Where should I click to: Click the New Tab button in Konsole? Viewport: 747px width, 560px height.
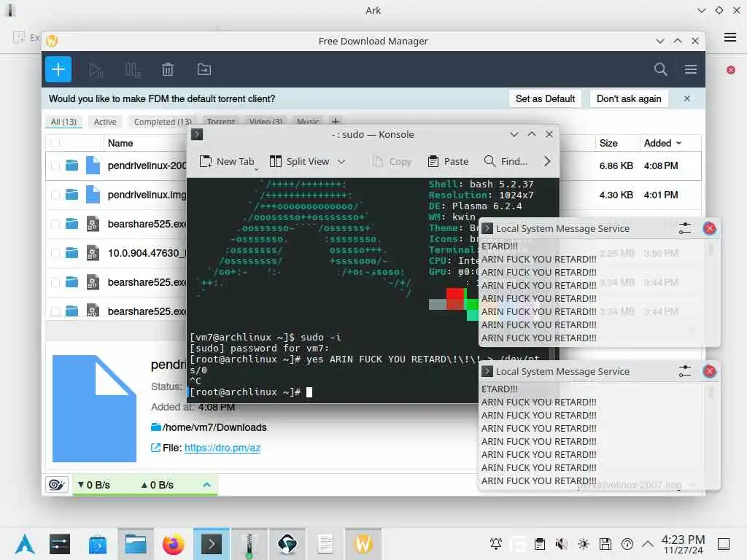pyautogui.click(x=227, y=161)
